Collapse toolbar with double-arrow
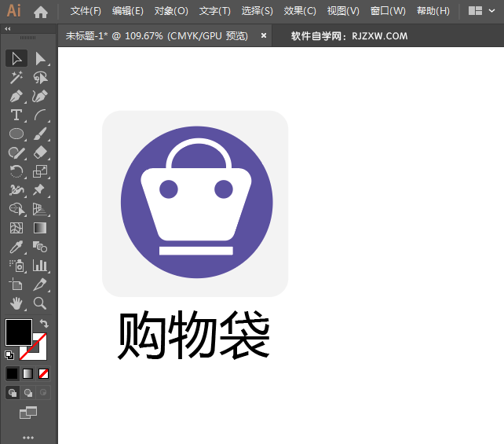 8,28
